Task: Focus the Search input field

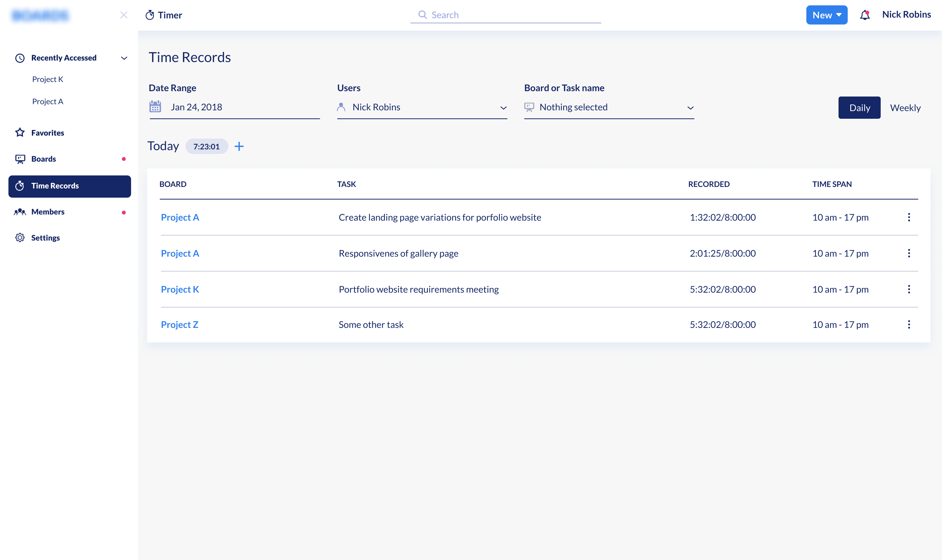Action: (506, 15)
